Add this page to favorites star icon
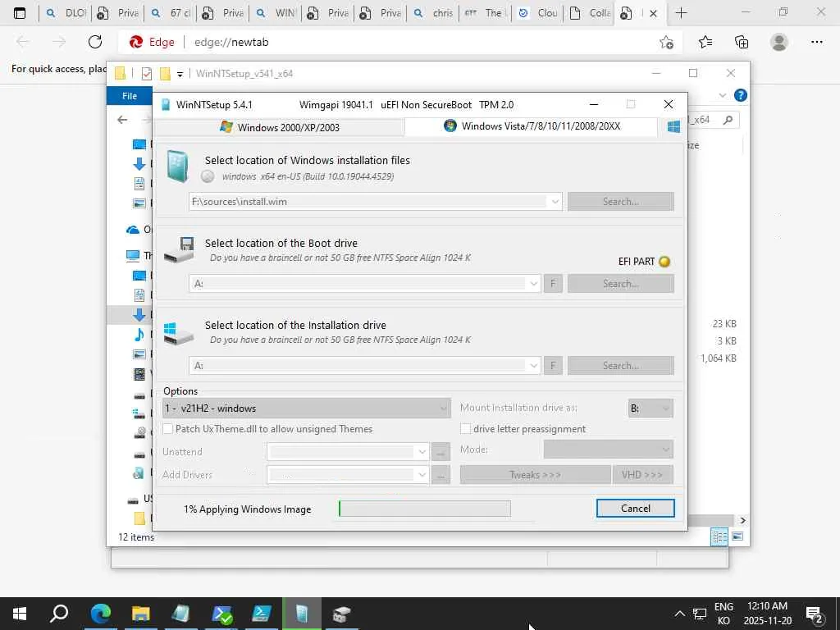 666,42
